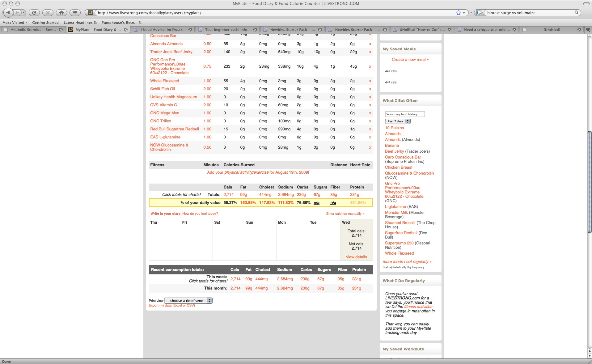Open view details for Wed

point(356,257)
